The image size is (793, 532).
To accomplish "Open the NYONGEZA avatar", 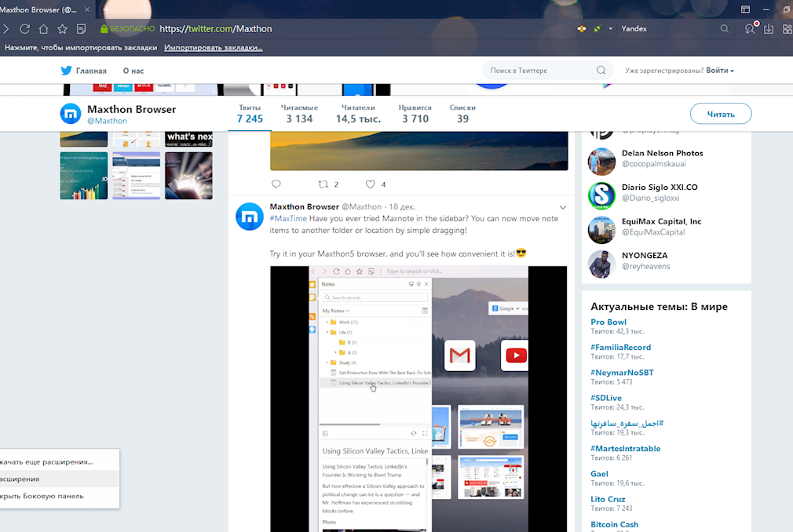I will [601, 264].
